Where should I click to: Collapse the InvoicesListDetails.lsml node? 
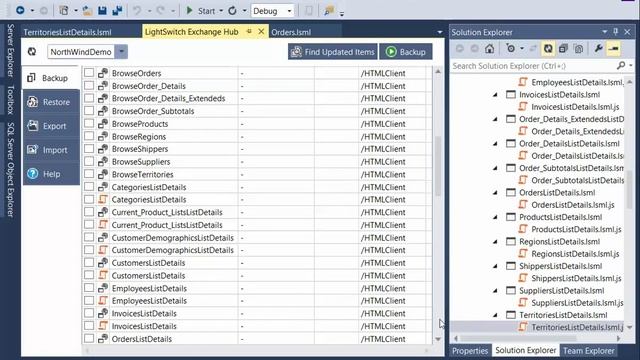click(495, 95)
